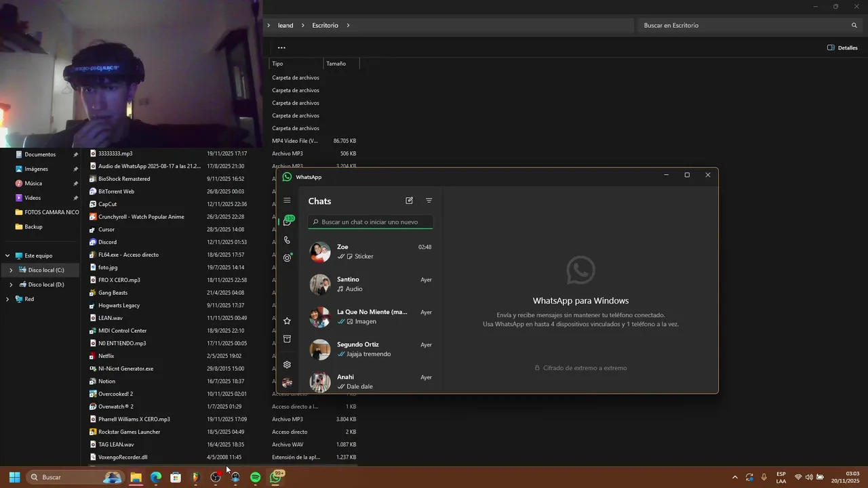Open WhatsApp hamburger navigation menu
The height and width of the screenshot is (488, 868).
pos(287,201)
